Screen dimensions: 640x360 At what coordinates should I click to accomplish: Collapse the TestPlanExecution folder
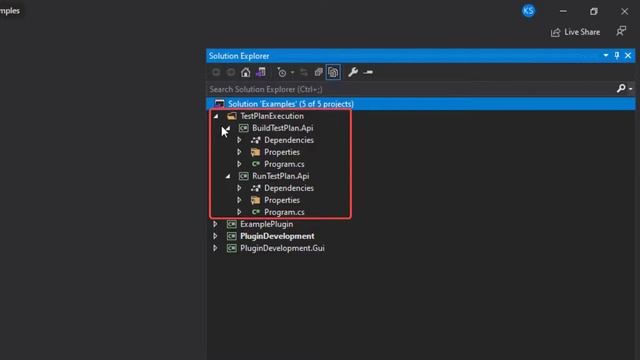click(216, 116)
